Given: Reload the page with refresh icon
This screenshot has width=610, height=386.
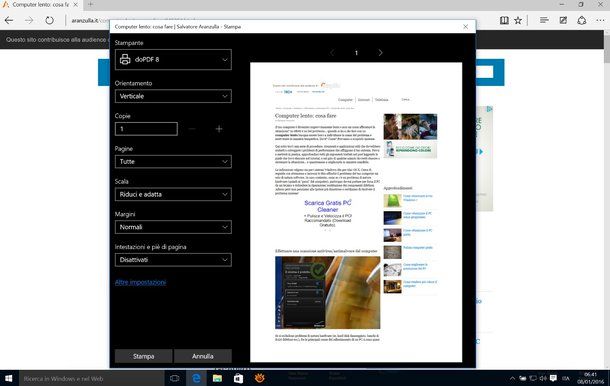Looking at the screenshot, I should tap(49, 20).
